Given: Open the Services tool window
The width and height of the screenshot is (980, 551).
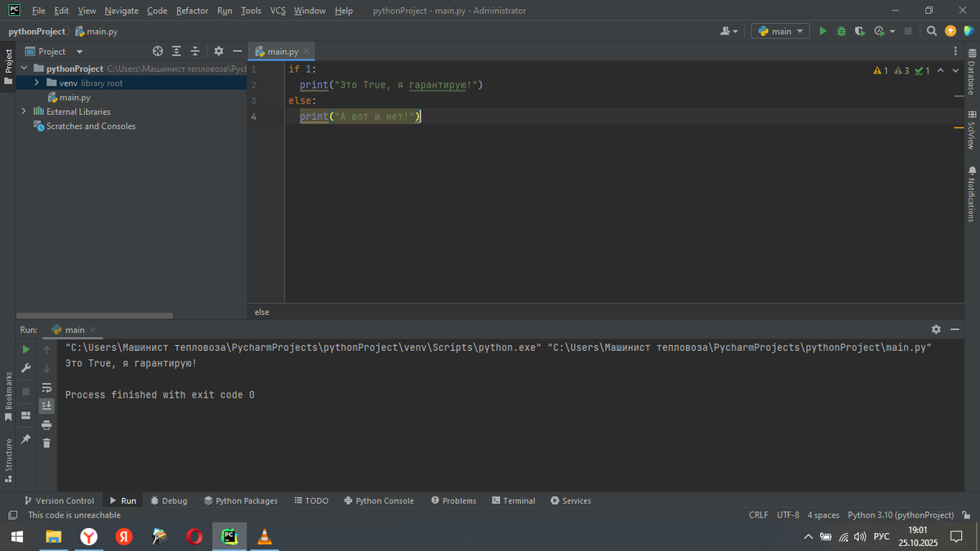Looking at the screenshot, I should coord(571,500).
